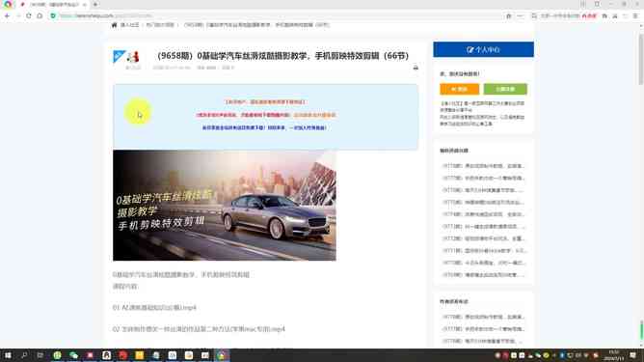Go back to the previous page
Screen dimensions: 644x362
coord(7,15)
